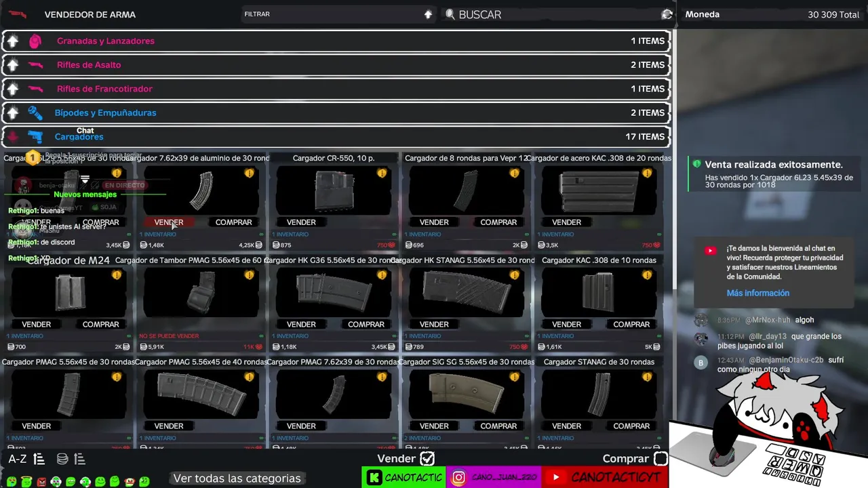Select Cargador HK STANAG magazine image
868x488 pixels.
(467, 292)
